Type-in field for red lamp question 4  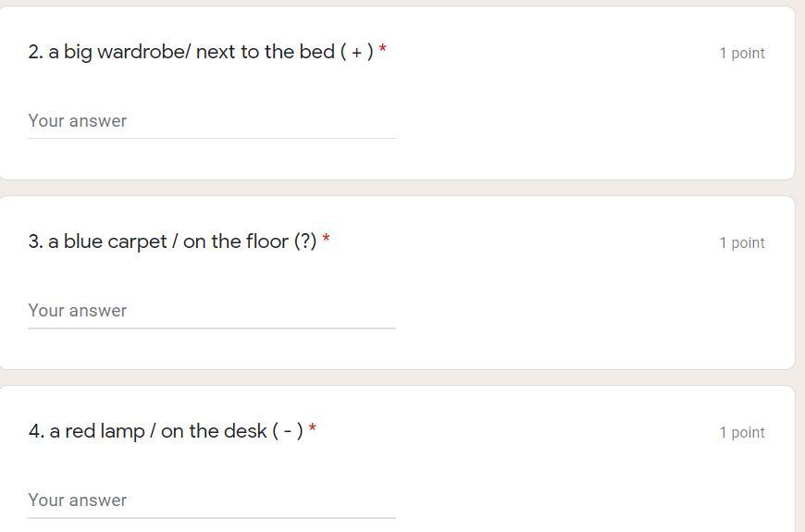pos(211,501)
